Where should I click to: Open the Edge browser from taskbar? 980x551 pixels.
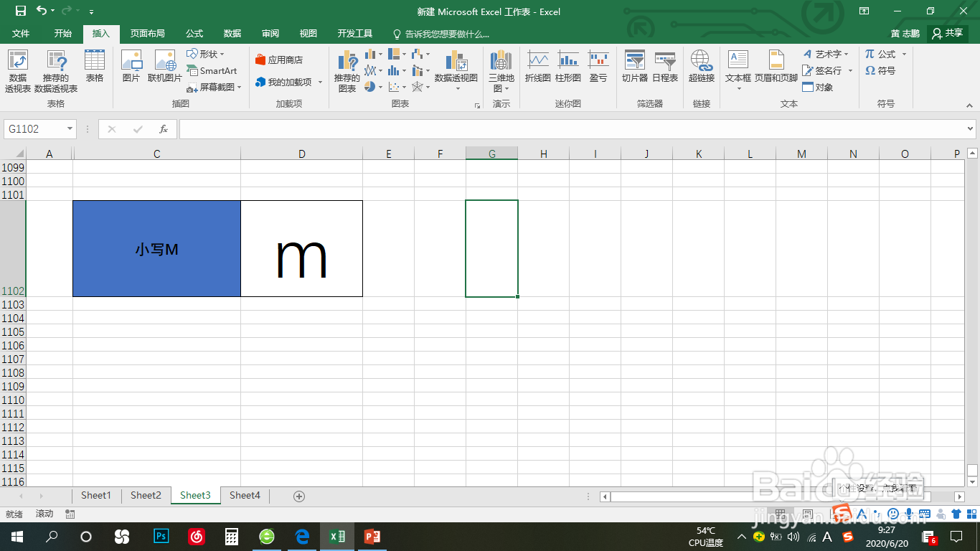301,536
